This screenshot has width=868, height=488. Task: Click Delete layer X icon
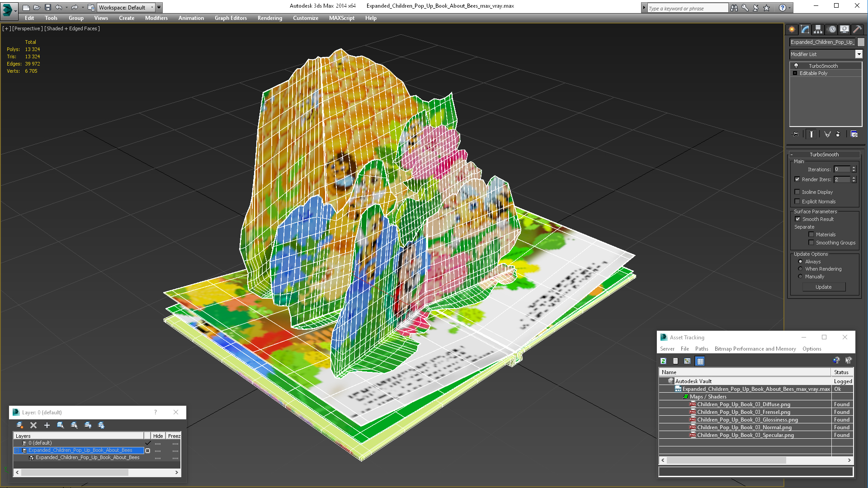33,425
